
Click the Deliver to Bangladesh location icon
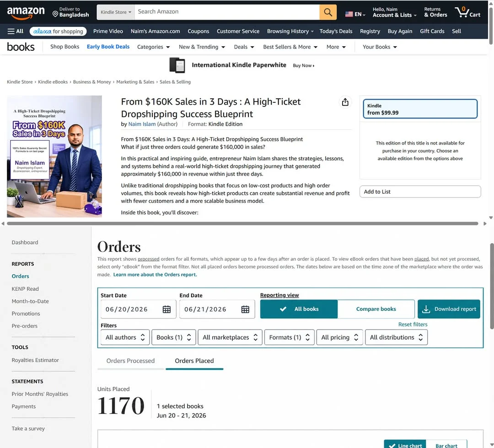click(55, 14)
